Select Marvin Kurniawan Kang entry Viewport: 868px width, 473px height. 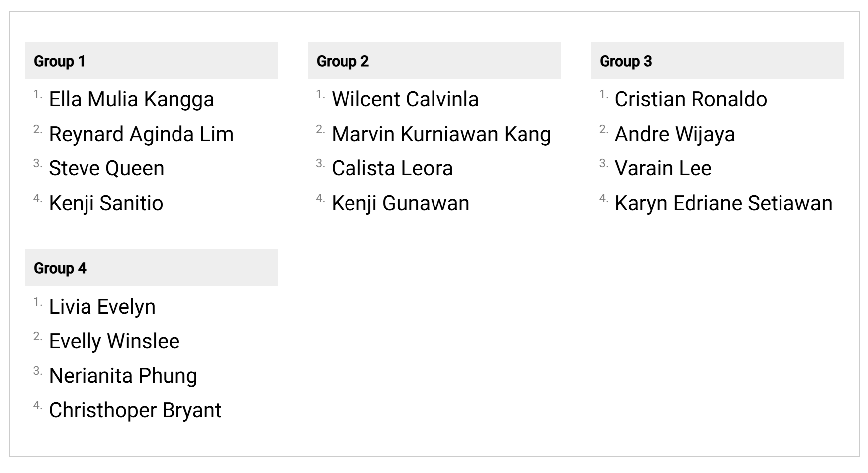441,134
